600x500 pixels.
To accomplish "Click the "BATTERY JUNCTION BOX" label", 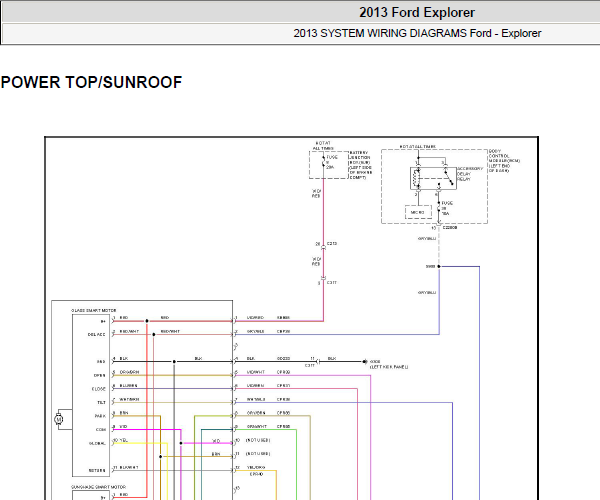I will [360, 165].
